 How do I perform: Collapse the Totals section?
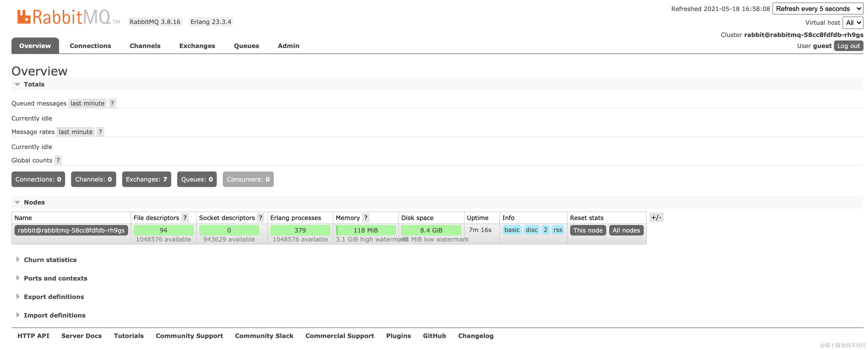click(34, 85)
